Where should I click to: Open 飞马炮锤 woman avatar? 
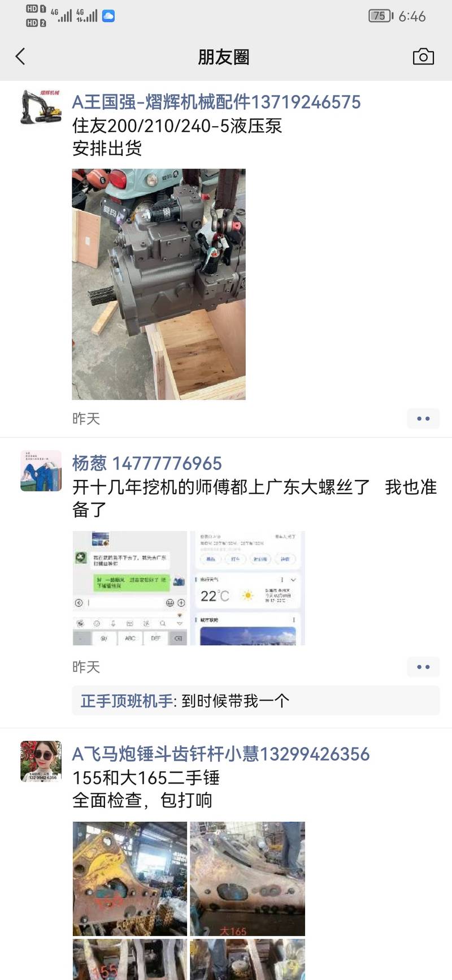point(41,761)
